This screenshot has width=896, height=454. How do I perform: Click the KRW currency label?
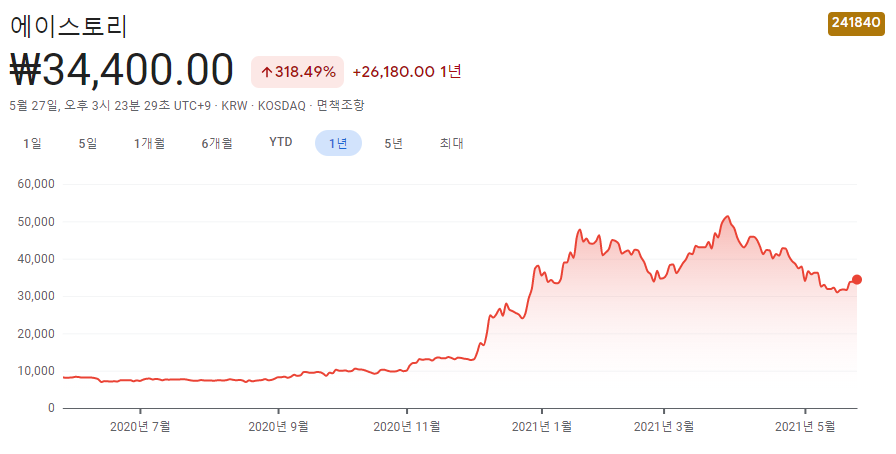tap(234, 106)
